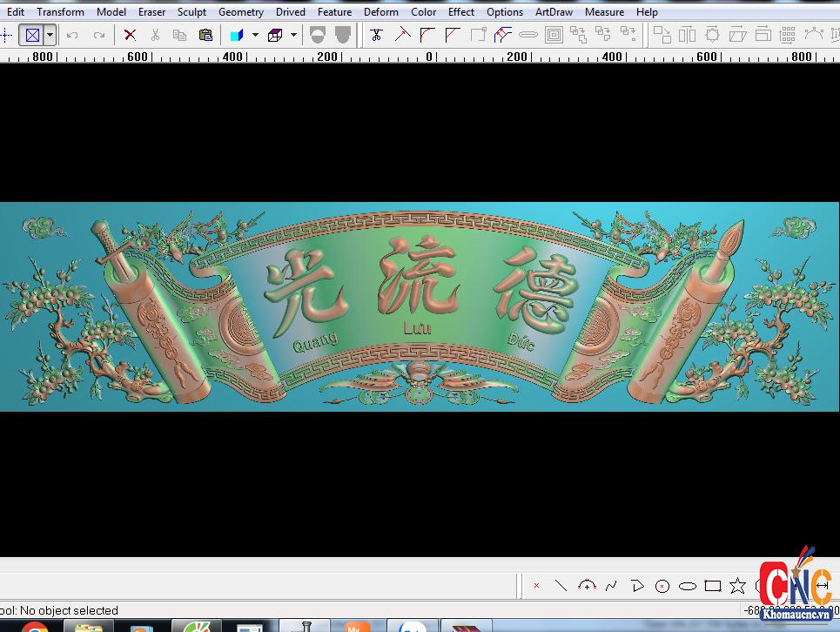Click the fully shaded dome icon

(343, 36)
